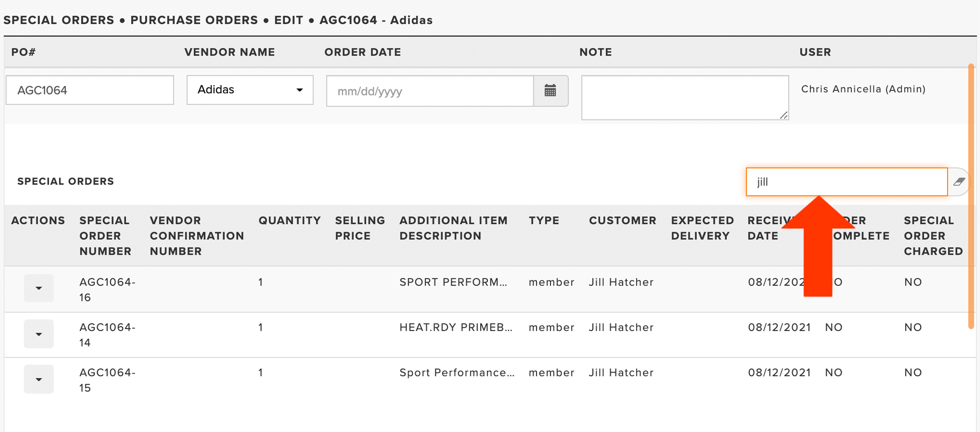Sort by Selling Price column header
Viewport: 980px width, 432px height.
[360, 228]
